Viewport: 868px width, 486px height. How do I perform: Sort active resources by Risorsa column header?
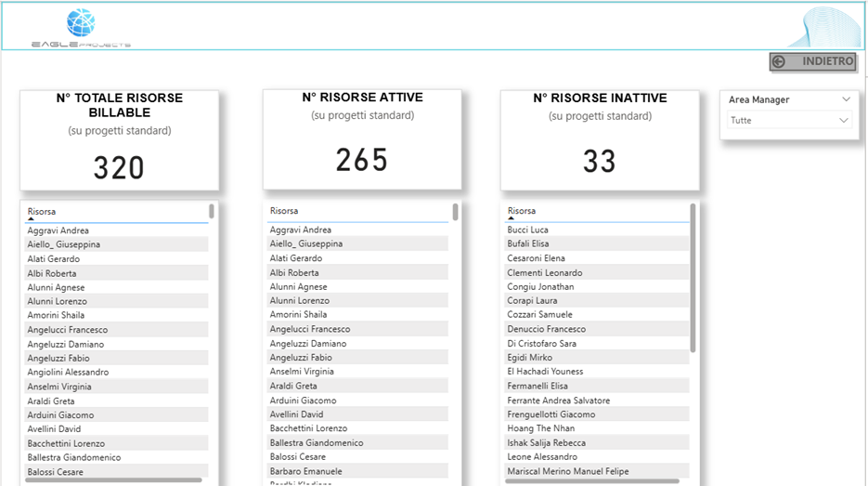tap(284, 211)
